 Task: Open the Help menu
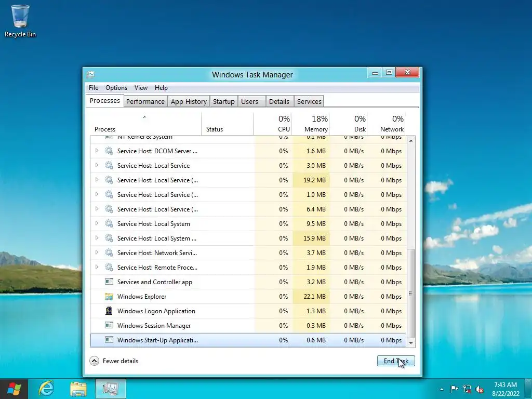point(161,87)
